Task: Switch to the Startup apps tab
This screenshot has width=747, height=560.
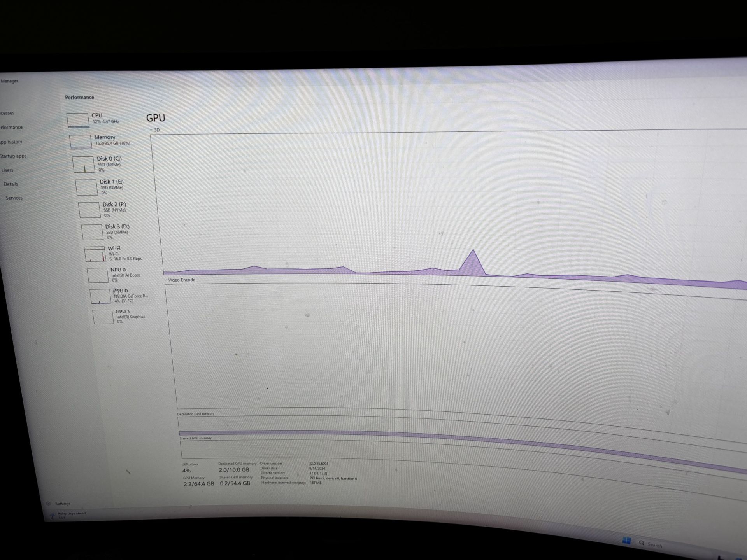Action: tap(13, 156)
